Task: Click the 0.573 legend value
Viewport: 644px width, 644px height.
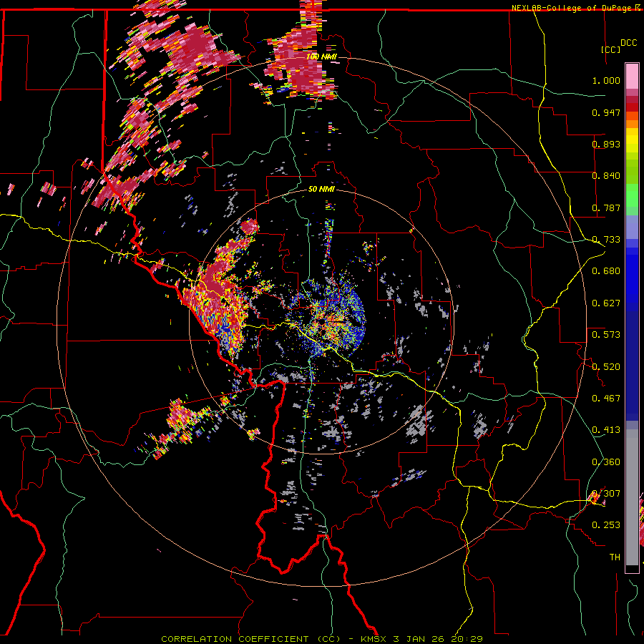Action: 606,335
